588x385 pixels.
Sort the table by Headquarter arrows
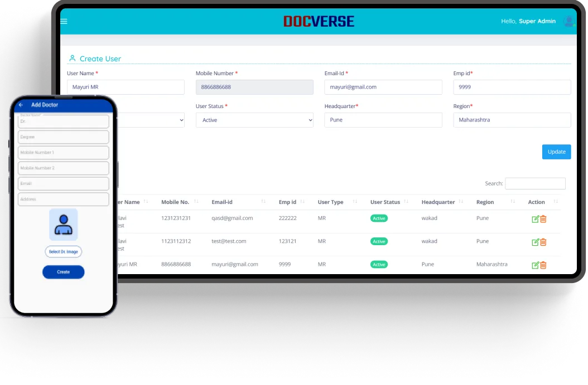point(461,202)
